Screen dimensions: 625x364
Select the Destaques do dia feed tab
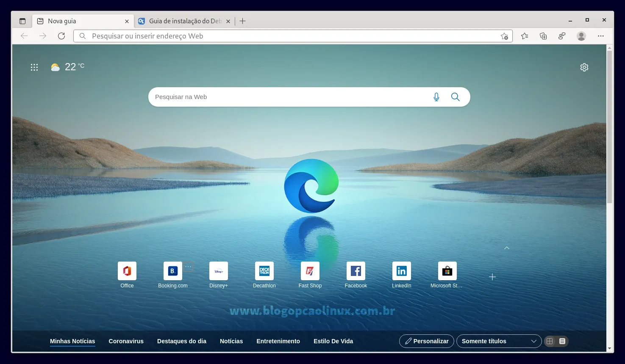pos(182,341)
